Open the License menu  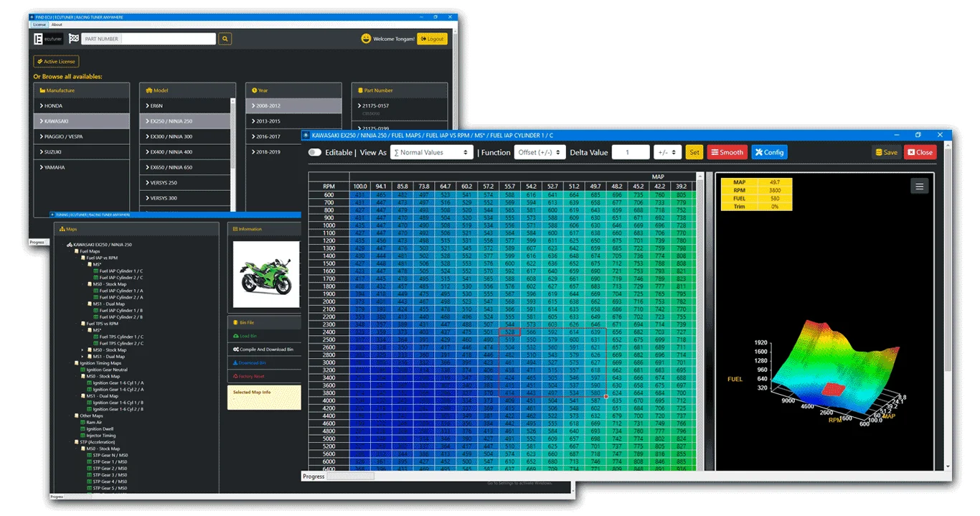pos(39,24)
